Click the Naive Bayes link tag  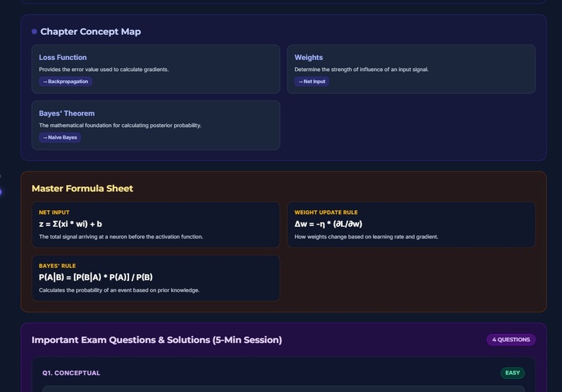tap(60, 137)
